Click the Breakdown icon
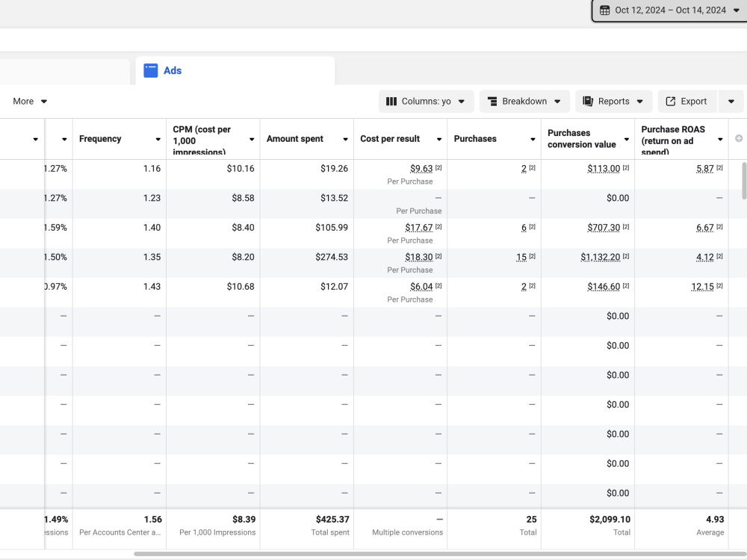 pyautogui.click(x=492, y=102)
